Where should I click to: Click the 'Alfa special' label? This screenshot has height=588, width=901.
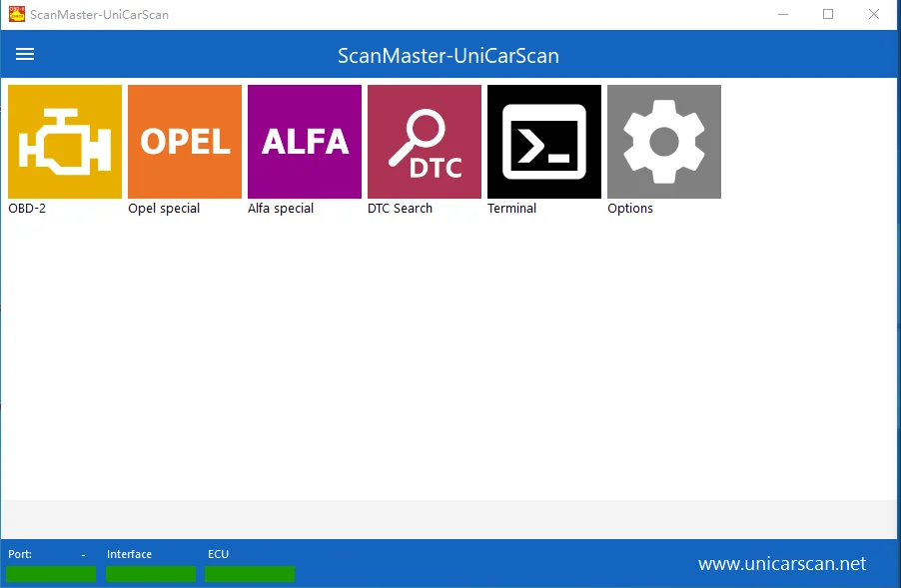[x=281, y=209]
